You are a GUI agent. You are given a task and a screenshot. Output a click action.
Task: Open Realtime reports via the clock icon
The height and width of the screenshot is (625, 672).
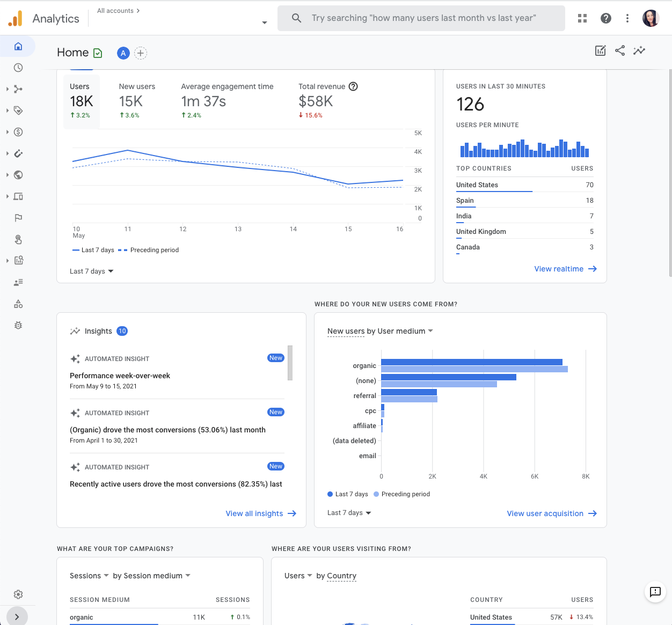pyautogui.click(x=18, y=68)
